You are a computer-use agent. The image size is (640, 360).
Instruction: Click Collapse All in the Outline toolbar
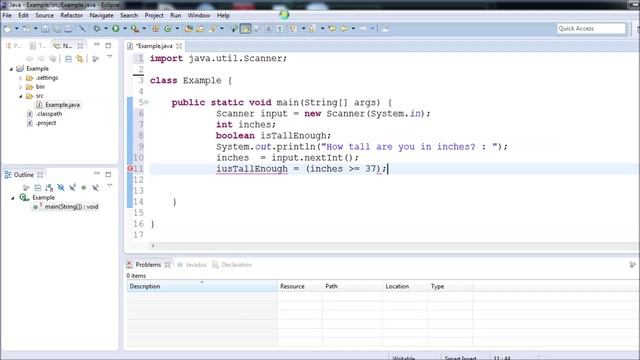click(38, 188)
